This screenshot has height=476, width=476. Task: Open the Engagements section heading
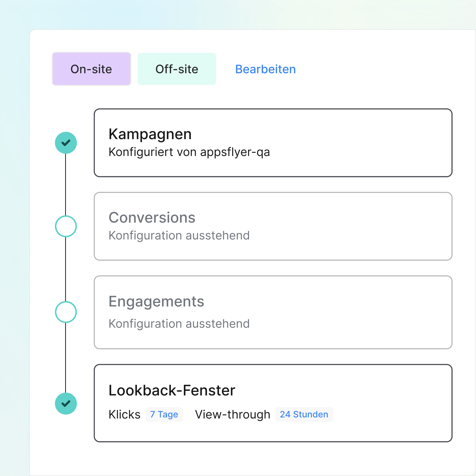click(156, 301)
